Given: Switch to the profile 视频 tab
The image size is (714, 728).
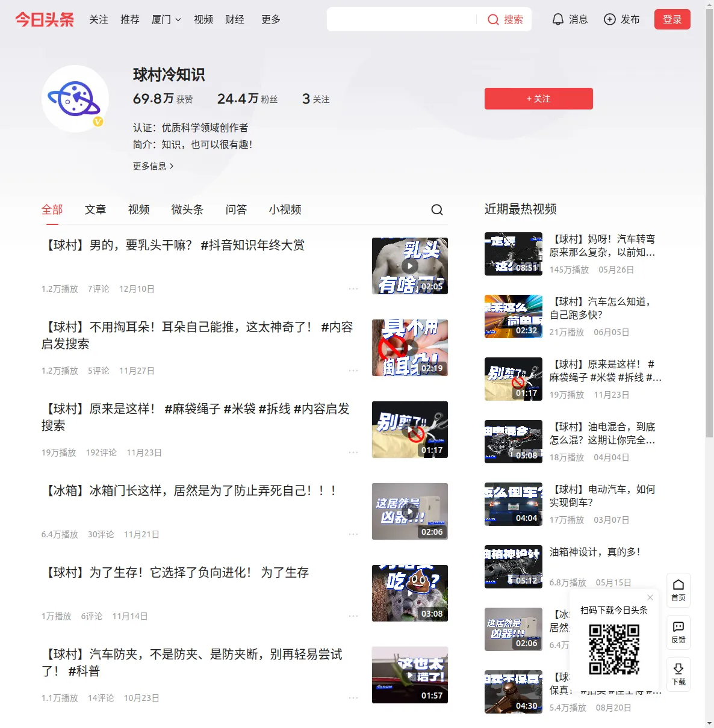Looking at the screenshot, I should (x=139, y=209).
